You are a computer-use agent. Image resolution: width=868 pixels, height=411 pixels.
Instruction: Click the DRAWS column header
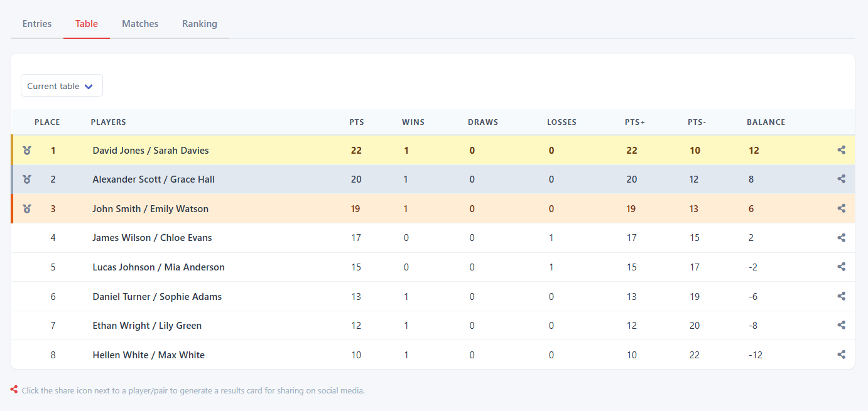(483, 122)
